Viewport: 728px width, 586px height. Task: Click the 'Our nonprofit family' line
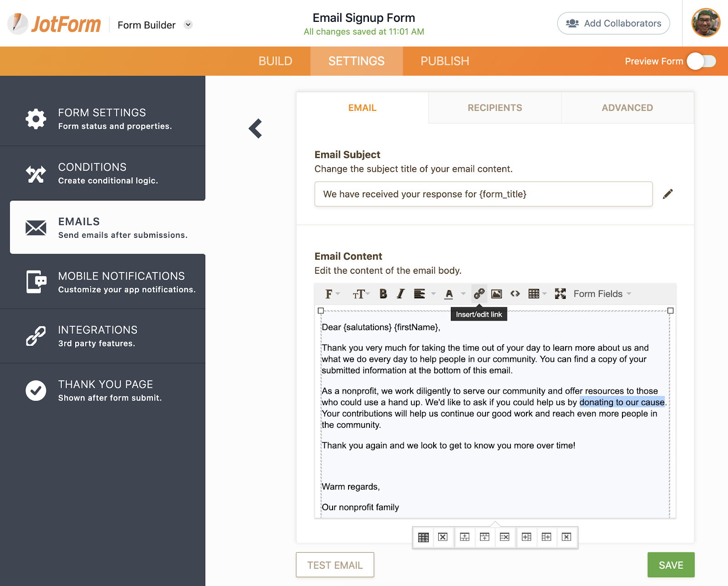coord(360,507)
